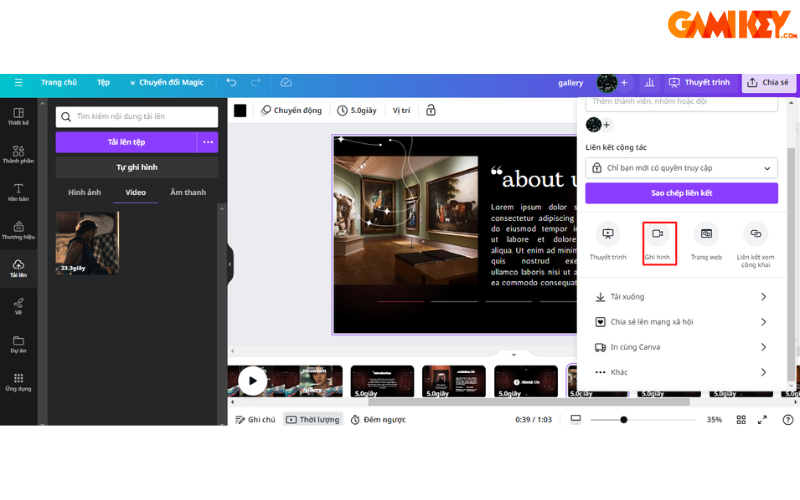Click Sao chép liên kết copy link button
Image resolution: width=800 pixels, height=500 pixels.
tap(682, 193)
